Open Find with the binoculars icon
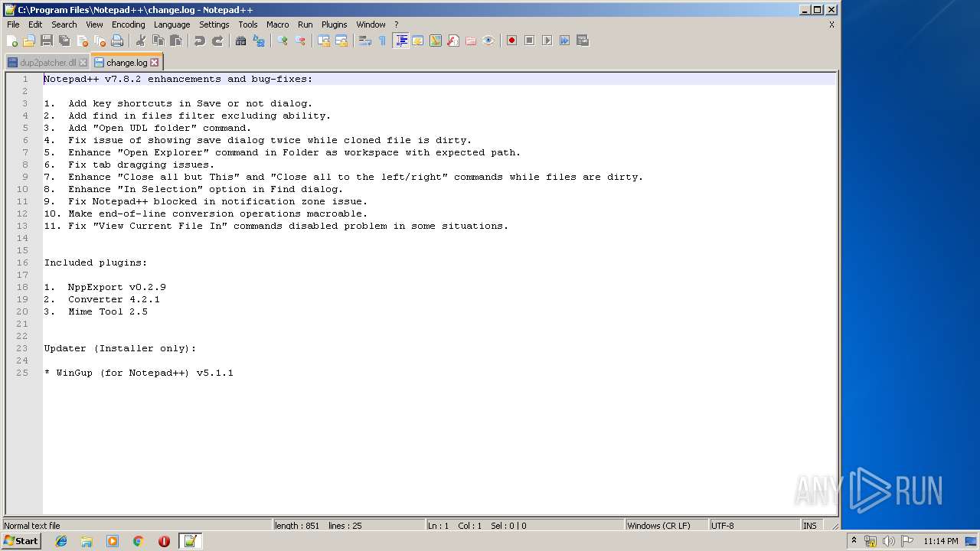 [241, 41]
